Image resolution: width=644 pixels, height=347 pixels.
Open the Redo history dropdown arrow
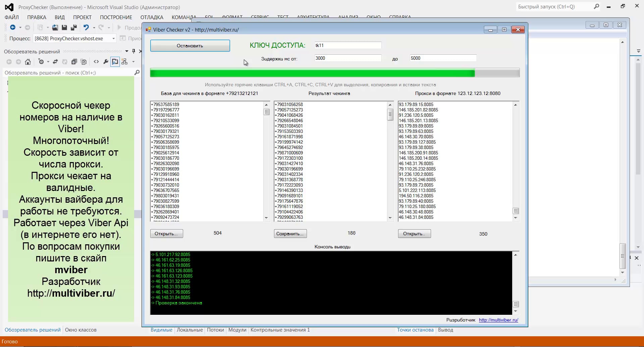coord(109,28)
